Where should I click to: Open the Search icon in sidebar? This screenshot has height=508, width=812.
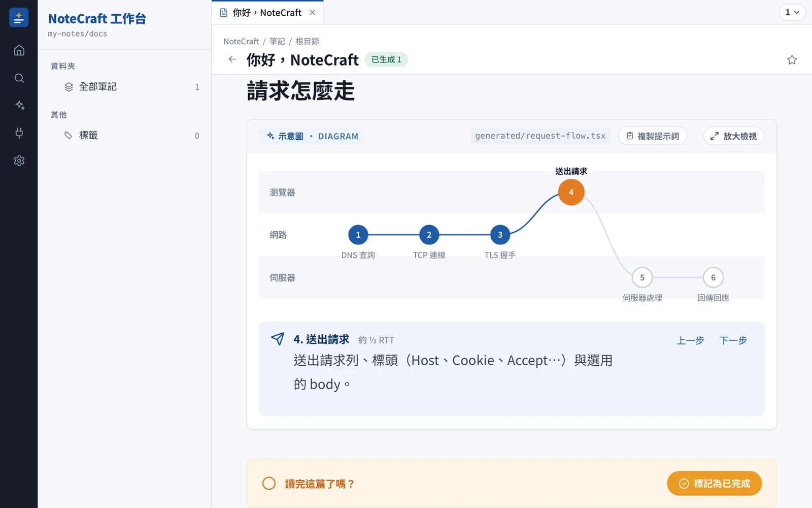(19, 78)
